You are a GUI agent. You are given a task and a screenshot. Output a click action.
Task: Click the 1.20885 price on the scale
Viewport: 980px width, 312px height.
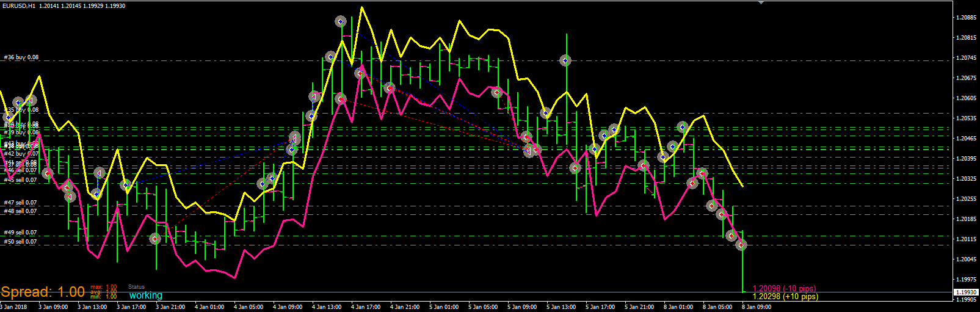tap(966, 18)
